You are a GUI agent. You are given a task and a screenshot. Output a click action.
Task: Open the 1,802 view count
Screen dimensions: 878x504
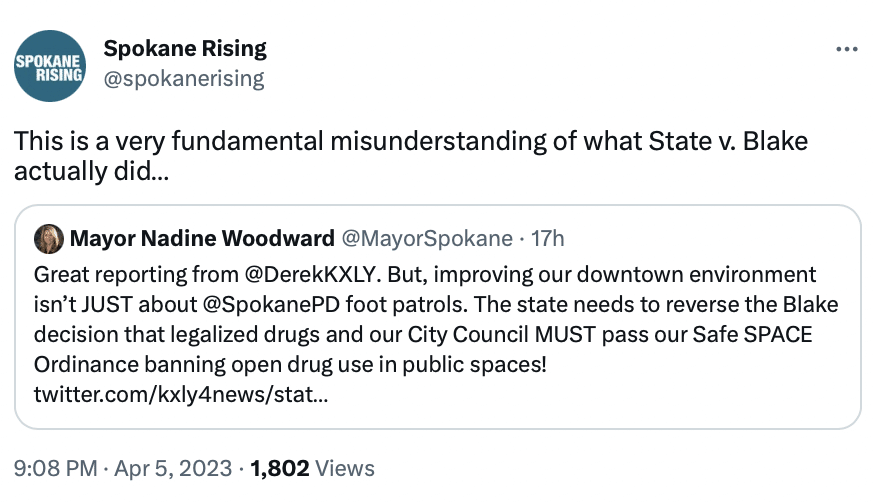280,467
